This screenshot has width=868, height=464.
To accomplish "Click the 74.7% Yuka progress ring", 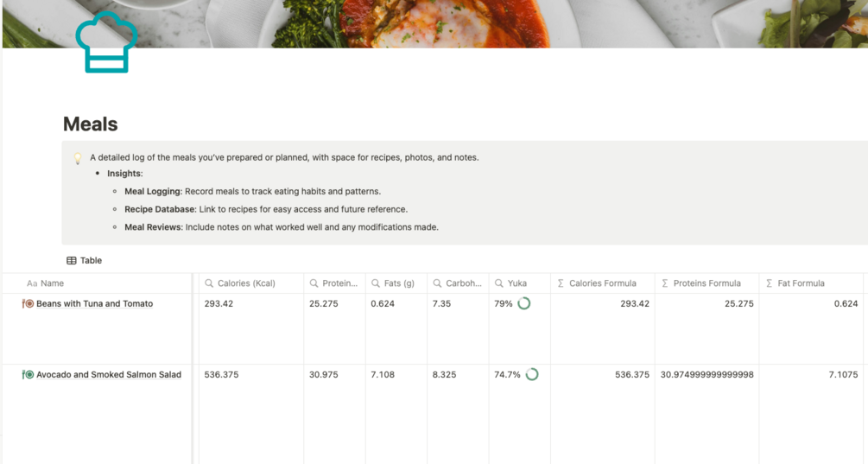I will pos(532,375).
